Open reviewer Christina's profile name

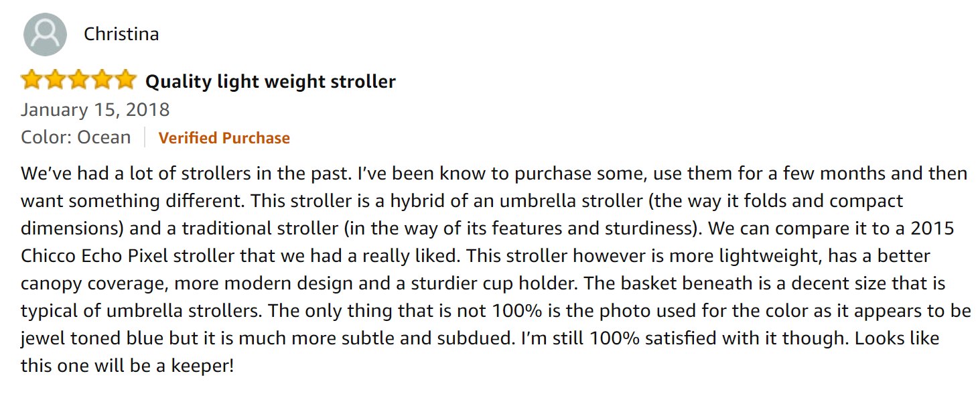tap(121, 34)
